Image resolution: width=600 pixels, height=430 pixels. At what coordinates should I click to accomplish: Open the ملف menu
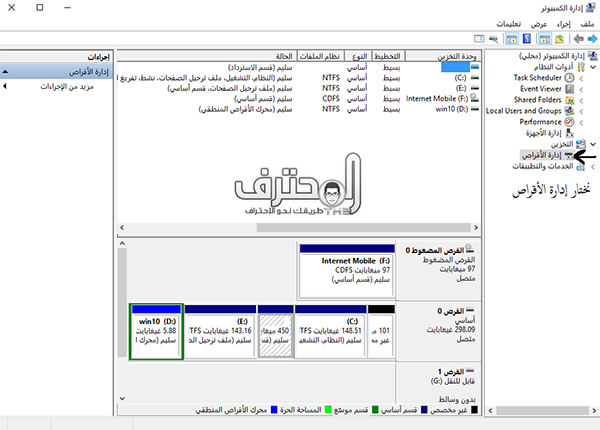585,22
